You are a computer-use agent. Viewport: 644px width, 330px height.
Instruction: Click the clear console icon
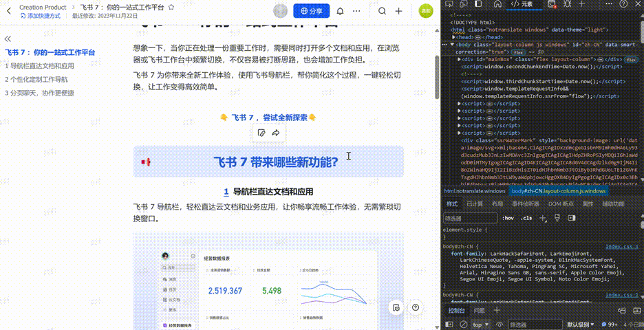pos(461,324)
